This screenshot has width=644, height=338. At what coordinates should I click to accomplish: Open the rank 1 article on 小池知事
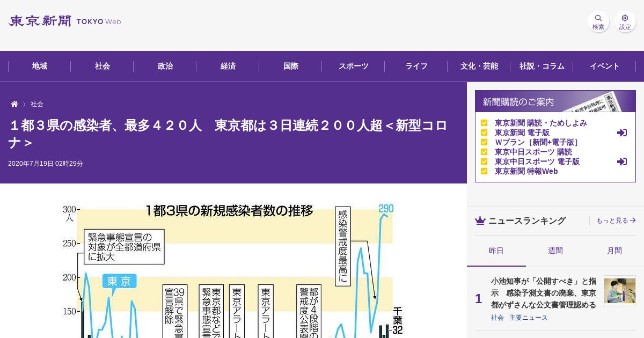coord(543,293)
